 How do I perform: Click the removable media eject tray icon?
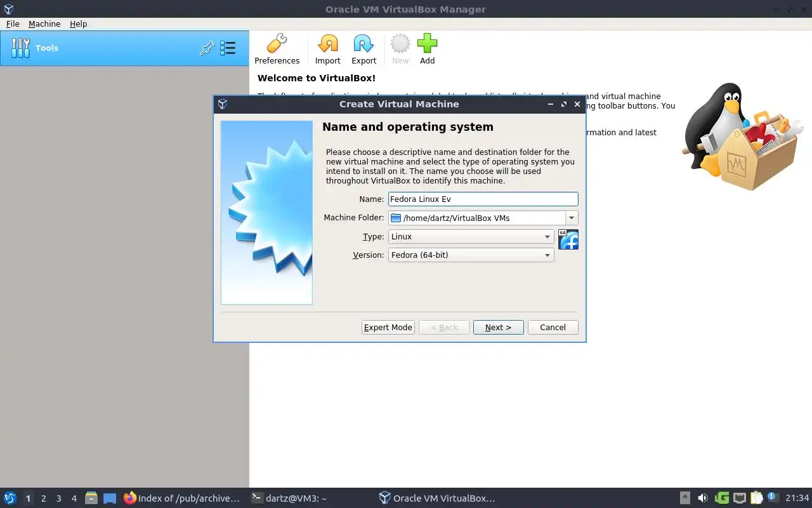(x=685, y=498)
